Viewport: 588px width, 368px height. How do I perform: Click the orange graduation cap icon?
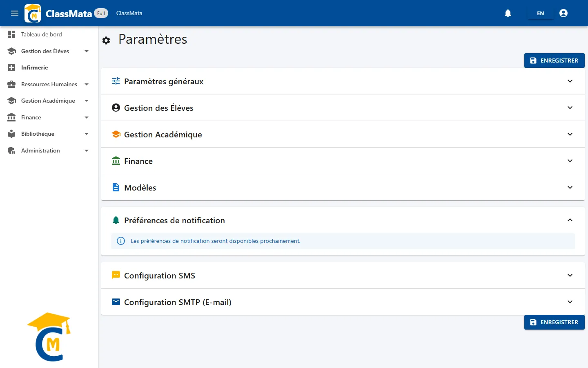pyautogui.click(x=116, y=134)
